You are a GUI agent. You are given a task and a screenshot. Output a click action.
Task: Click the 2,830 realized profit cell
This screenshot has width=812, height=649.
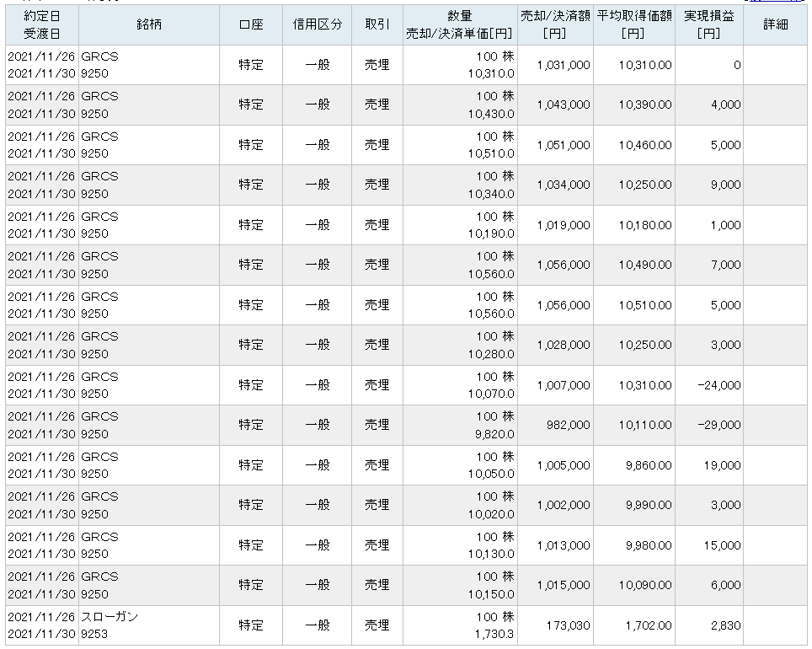coord(725,625)
